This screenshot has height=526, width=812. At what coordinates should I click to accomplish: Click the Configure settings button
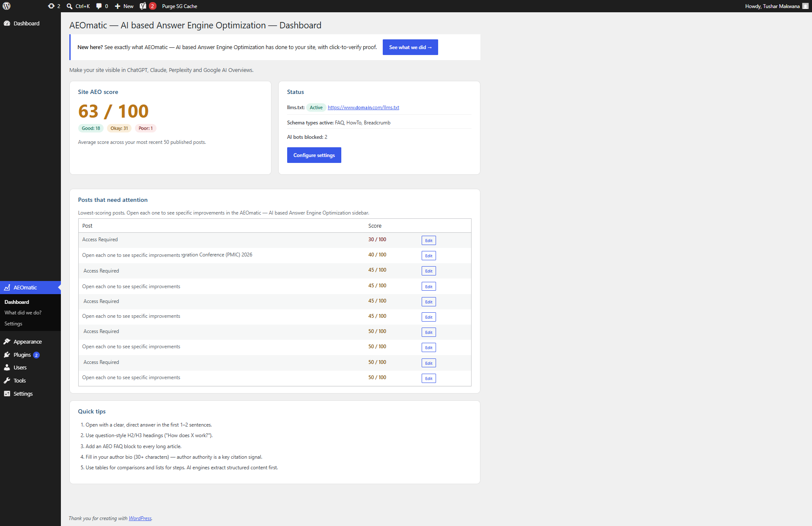[314, 155]
